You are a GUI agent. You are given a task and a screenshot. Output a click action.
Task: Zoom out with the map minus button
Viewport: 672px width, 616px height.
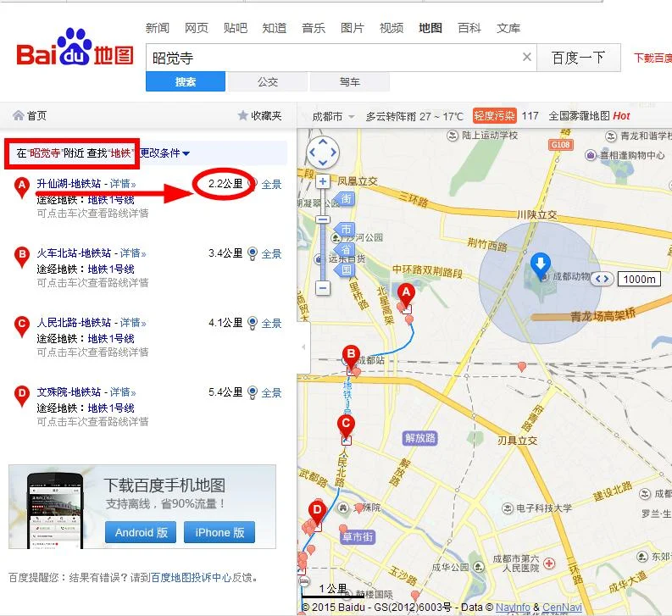(323, 287)
